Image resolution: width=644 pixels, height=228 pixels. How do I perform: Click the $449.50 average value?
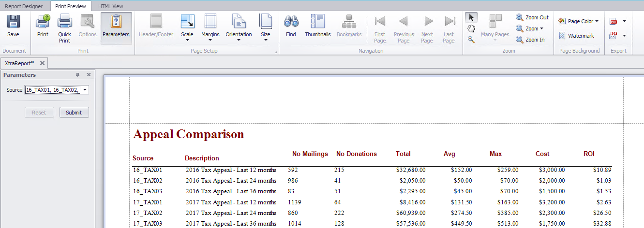point(461,224)
